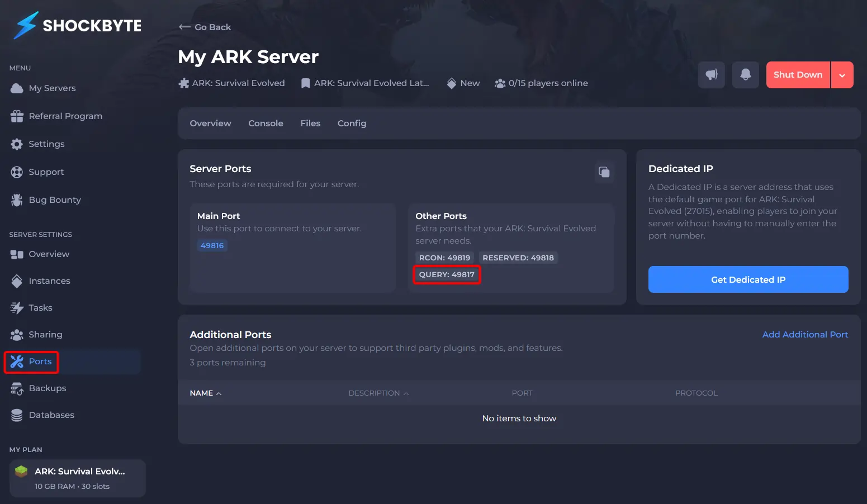Click the RCON: 49819 port badge
Viewport: 867px width, 504px height.
(x=445, y=258)
